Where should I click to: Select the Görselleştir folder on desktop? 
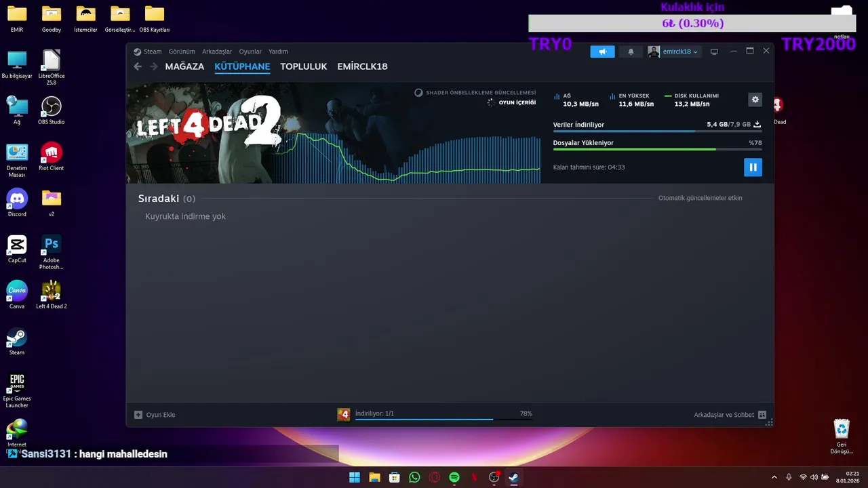pos(120,20)
